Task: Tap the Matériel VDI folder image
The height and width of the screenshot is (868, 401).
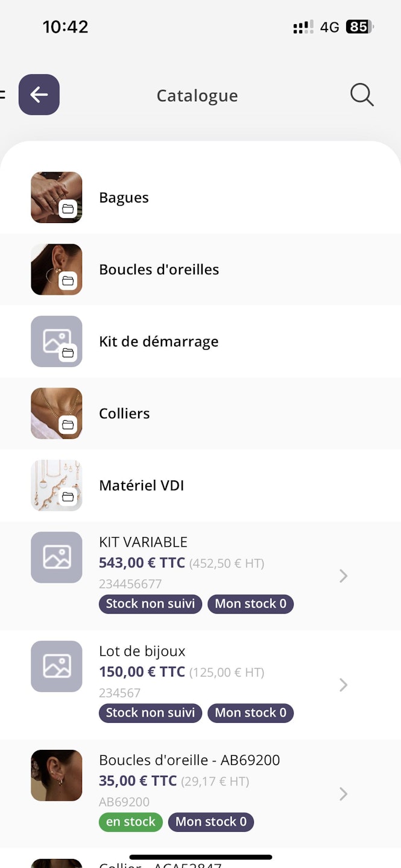Action: 57,485
